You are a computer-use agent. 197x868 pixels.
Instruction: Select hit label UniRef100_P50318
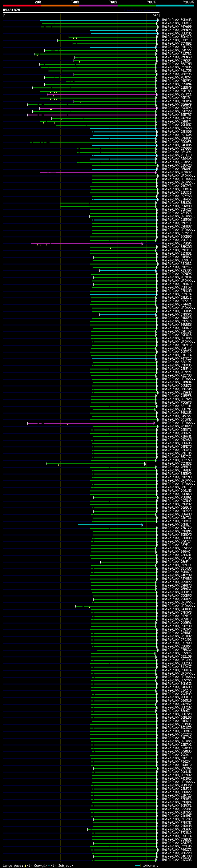click(x=177, y=250)
